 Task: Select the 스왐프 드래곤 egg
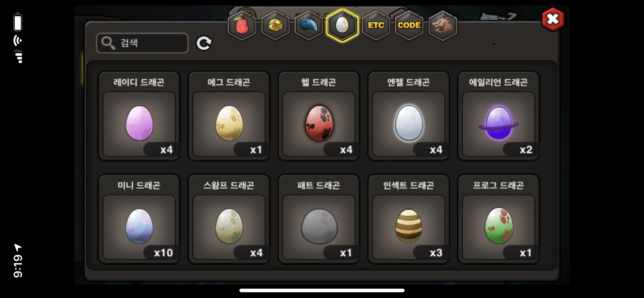[x=229, y=219]
